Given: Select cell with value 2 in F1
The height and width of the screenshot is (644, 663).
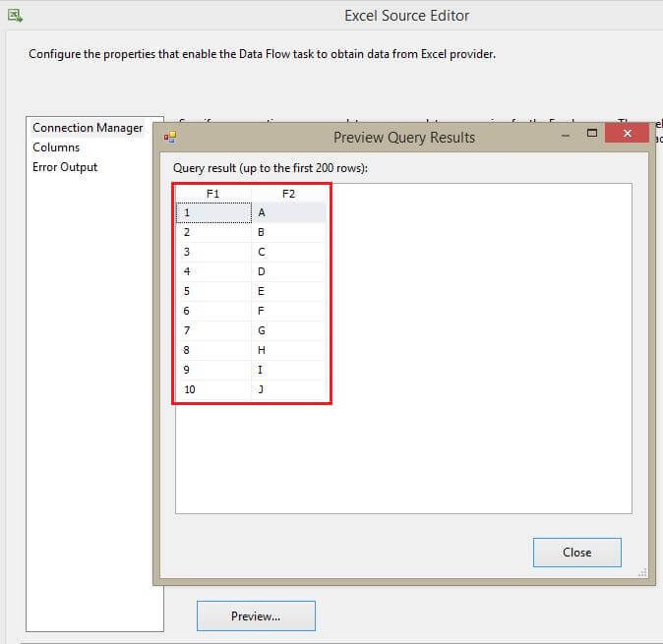Looking at the screenshot, I should click(x=213, y=232).
